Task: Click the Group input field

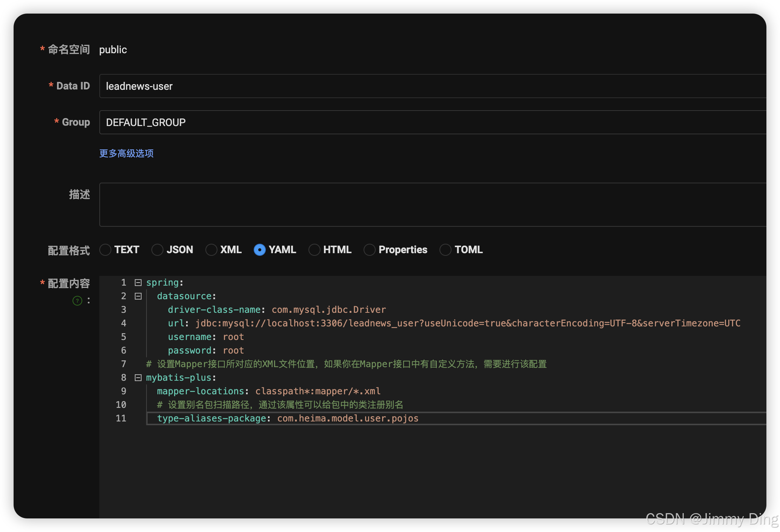Action: [x=433, y=122]
